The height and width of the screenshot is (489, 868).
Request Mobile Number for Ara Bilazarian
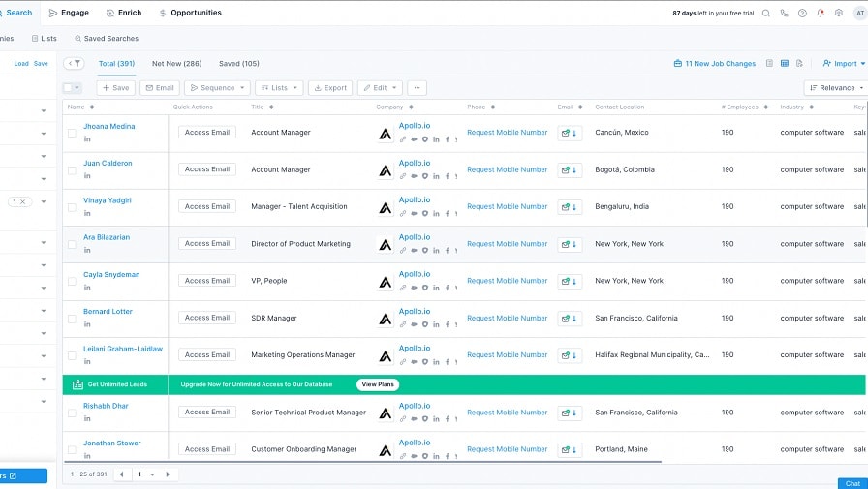pyautogui.click(x=507, y=244)
